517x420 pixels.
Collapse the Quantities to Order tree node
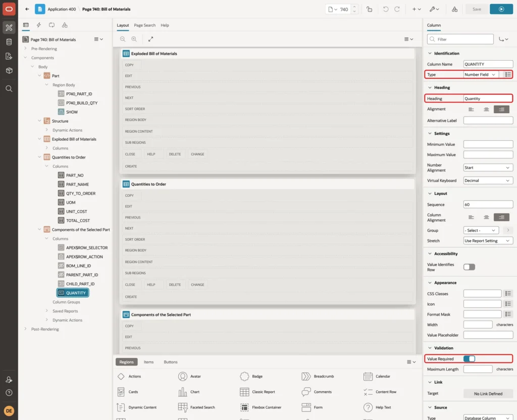click(39, 157)
